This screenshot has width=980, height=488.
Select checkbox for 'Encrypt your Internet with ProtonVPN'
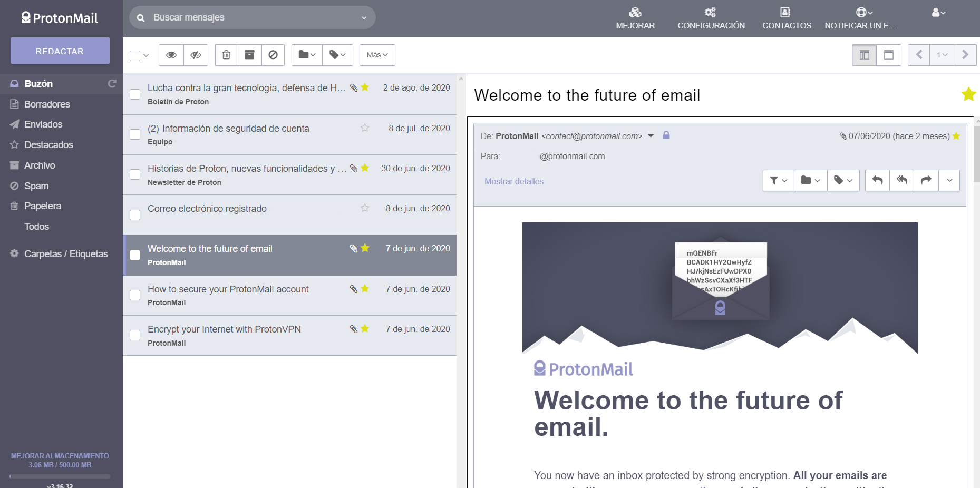[x=135, y=335]
